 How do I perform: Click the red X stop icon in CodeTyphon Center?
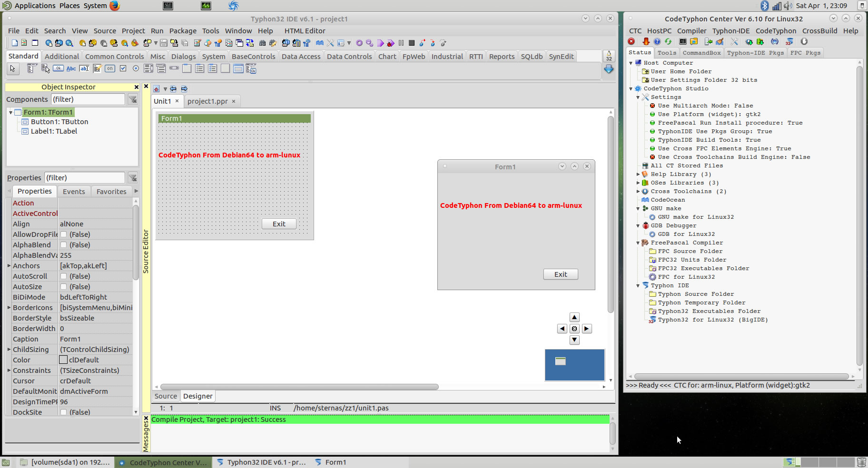[631, 41]
